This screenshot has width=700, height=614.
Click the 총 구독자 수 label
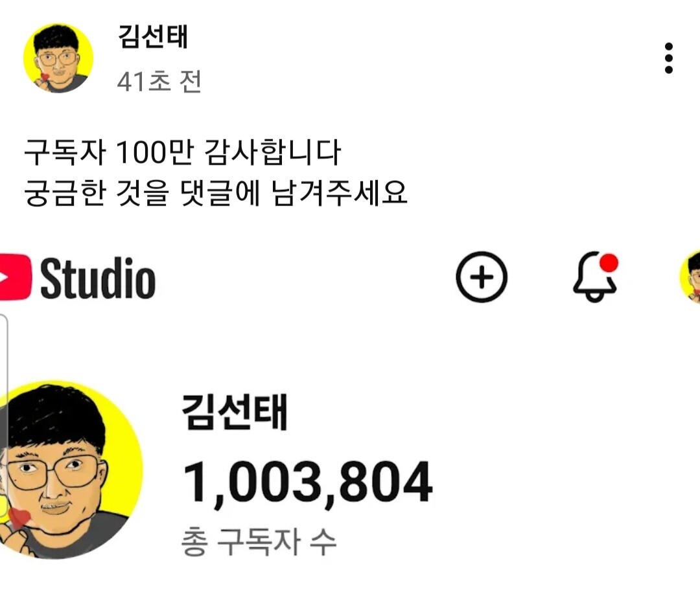coord(259,542)
